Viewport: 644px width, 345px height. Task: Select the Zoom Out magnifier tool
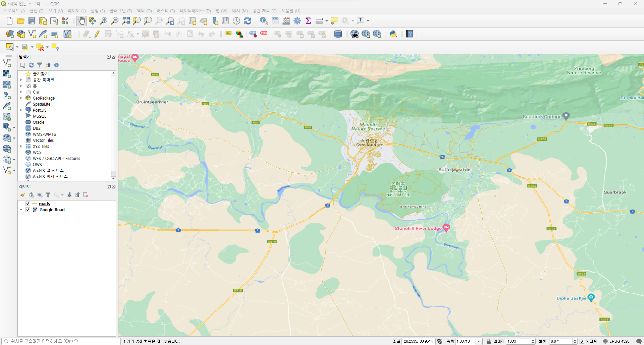pos(115,21)
